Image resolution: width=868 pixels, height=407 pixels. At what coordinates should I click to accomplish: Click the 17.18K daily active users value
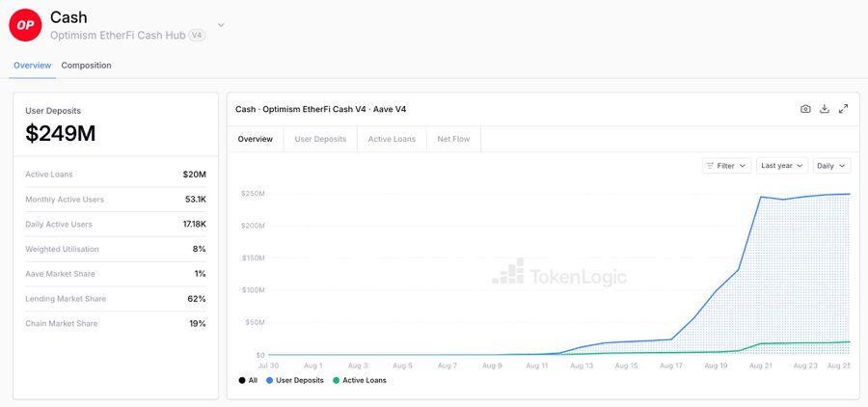tap(193, 225)
